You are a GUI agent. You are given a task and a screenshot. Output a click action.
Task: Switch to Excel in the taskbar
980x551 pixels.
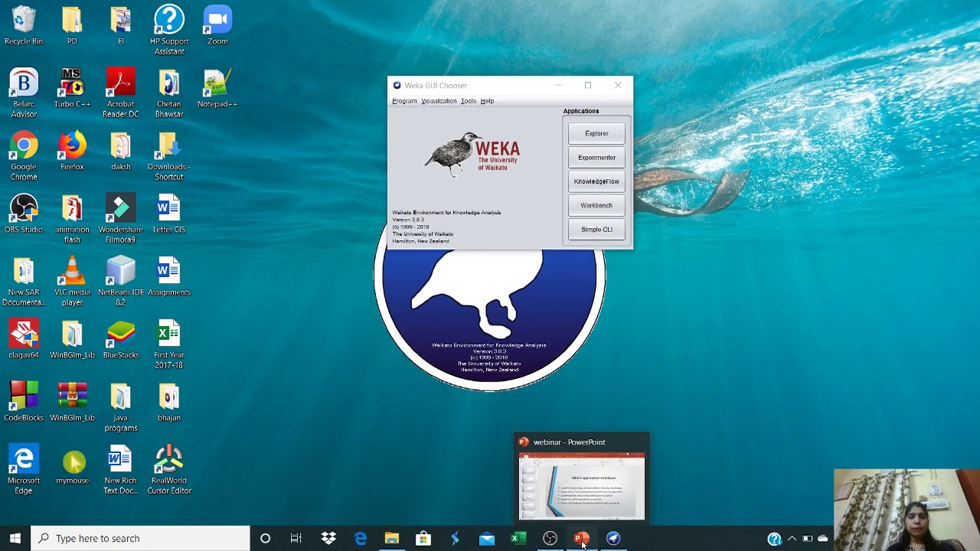click(518, 538)
